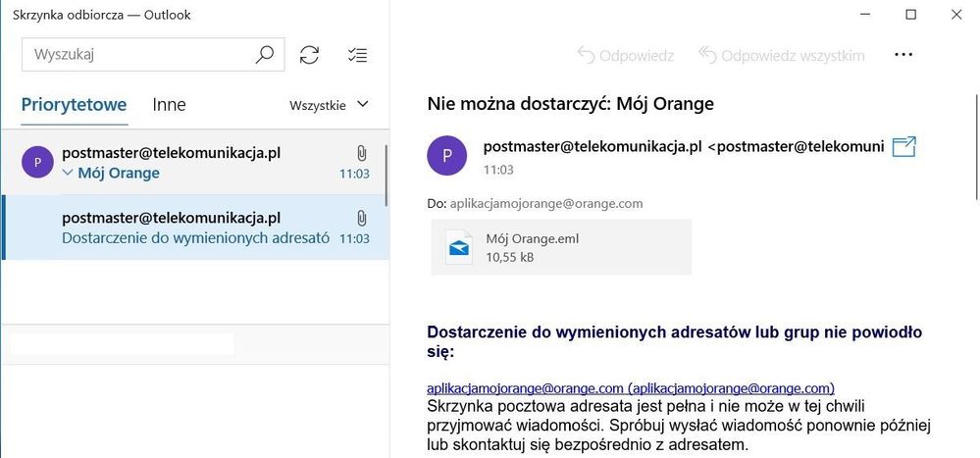980x458 pixels.
Task: Open message in new window icon
Action: coord(904,147)
